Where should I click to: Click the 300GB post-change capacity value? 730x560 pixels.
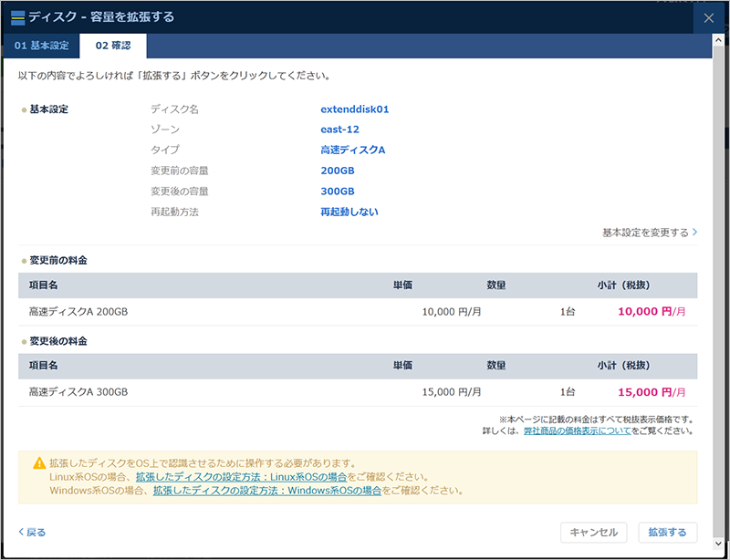[337, 192]
